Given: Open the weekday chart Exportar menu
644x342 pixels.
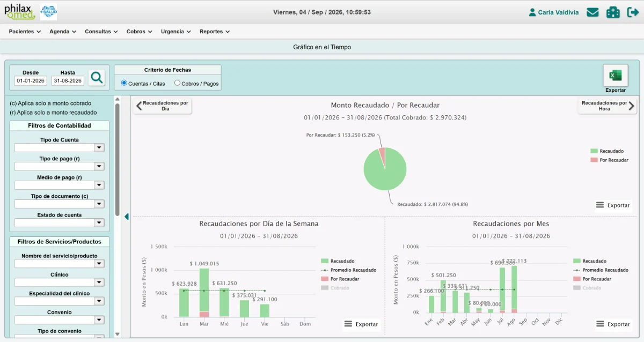Looking at the screenshot, I should pyautogui.click(x=361, y=324).
